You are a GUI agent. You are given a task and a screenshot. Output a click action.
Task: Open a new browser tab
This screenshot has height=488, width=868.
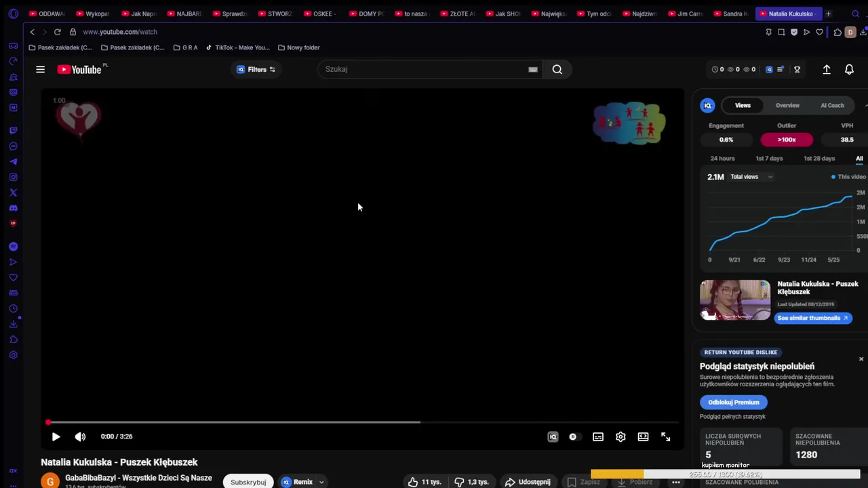pos(828,14)
